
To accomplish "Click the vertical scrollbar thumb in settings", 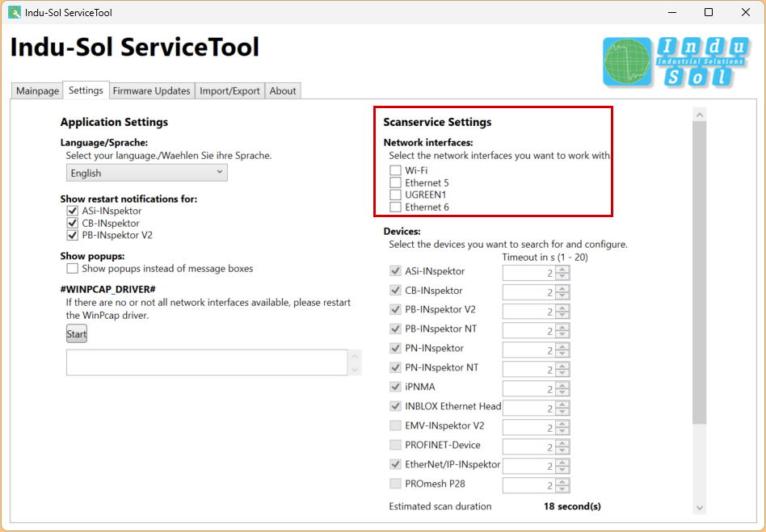I will point(700,272).
